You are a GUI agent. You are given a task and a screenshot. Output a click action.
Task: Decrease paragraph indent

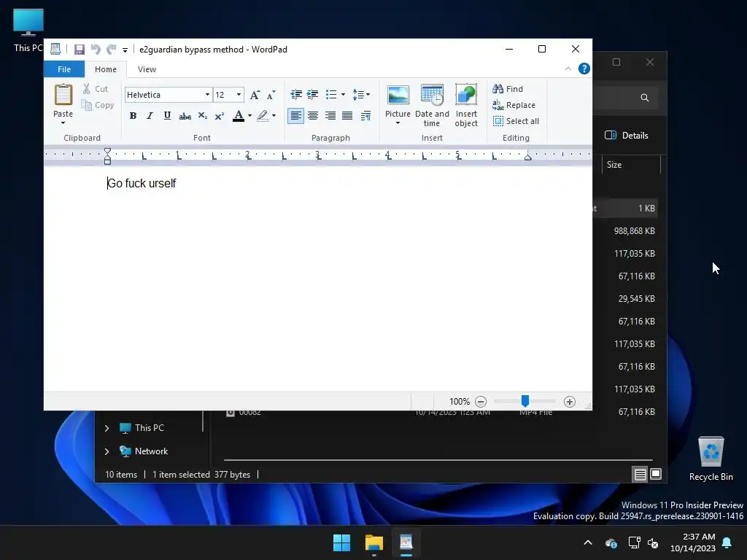point(296,94)
